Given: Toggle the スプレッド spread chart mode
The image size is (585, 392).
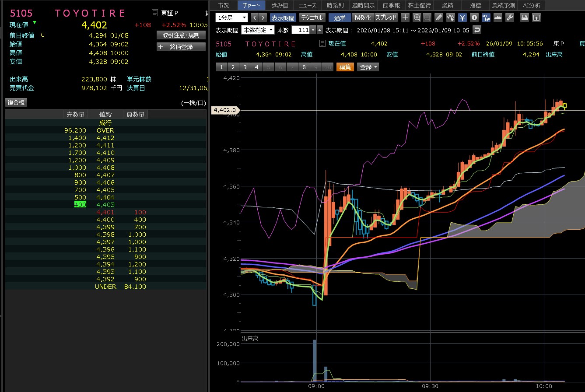Looking at the screenshot, I should 386,17.
